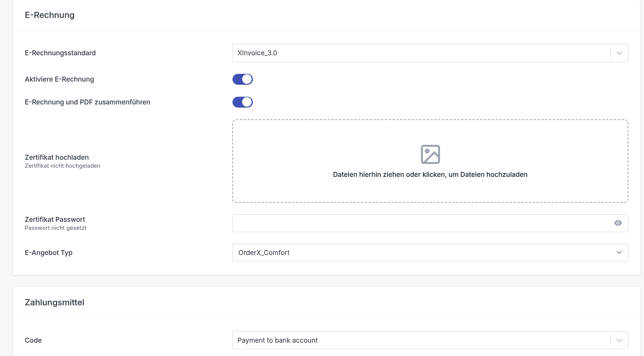Click the 'Zahlungsmittel' section heading
644x356 pixels.
point(55,302)
